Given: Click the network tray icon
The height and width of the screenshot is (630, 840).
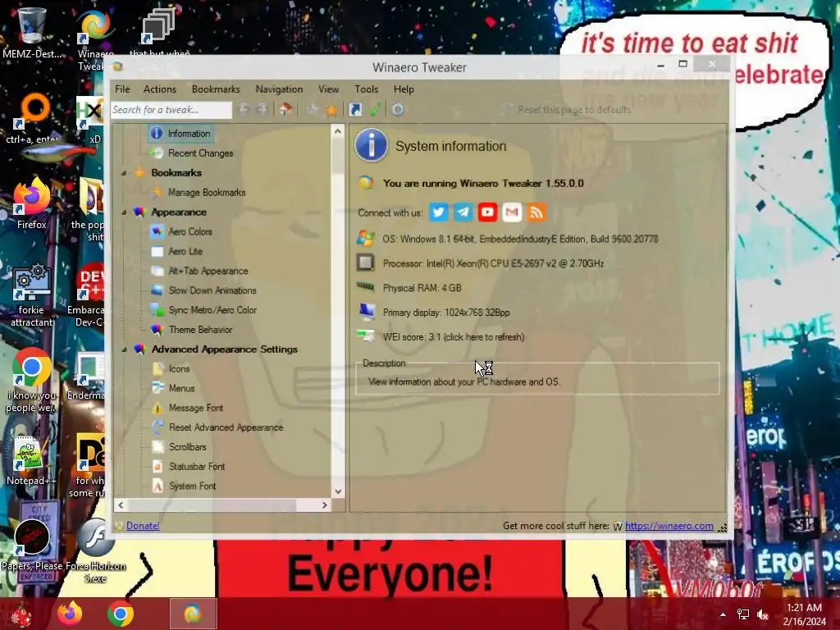Looking at the screenshot, I should click(x=743, y=614).
